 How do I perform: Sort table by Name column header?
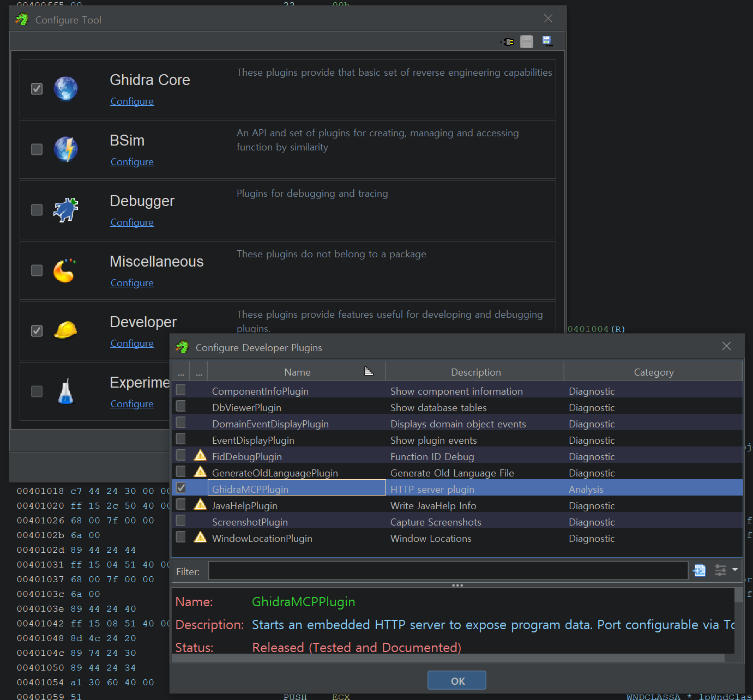(x=297, y=372)
